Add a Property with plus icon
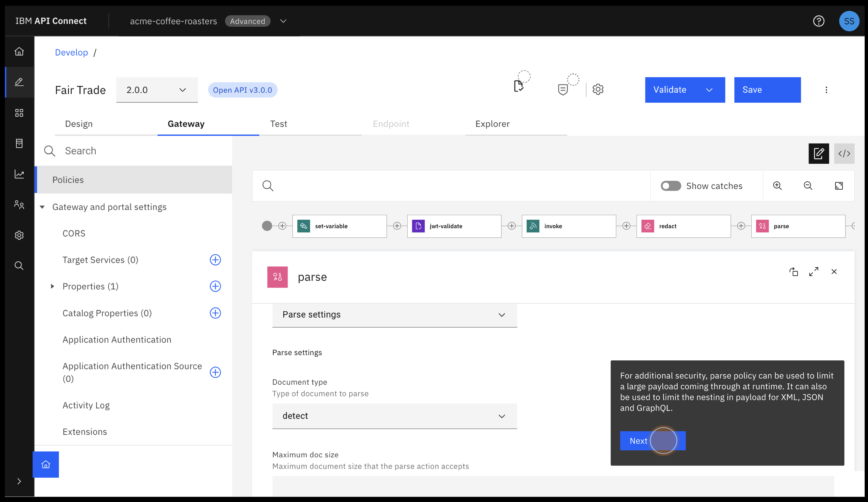The image size is (868, 502). pos(215,286)
